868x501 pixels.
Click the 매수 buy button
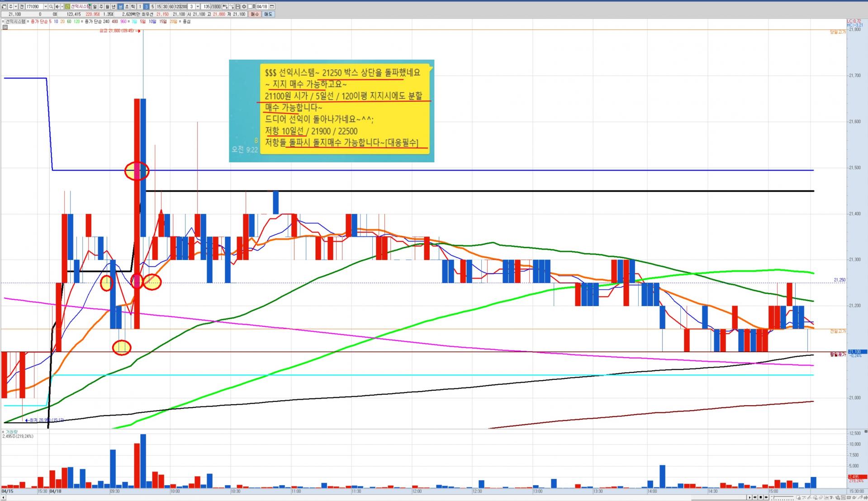(x=255, y=14)
